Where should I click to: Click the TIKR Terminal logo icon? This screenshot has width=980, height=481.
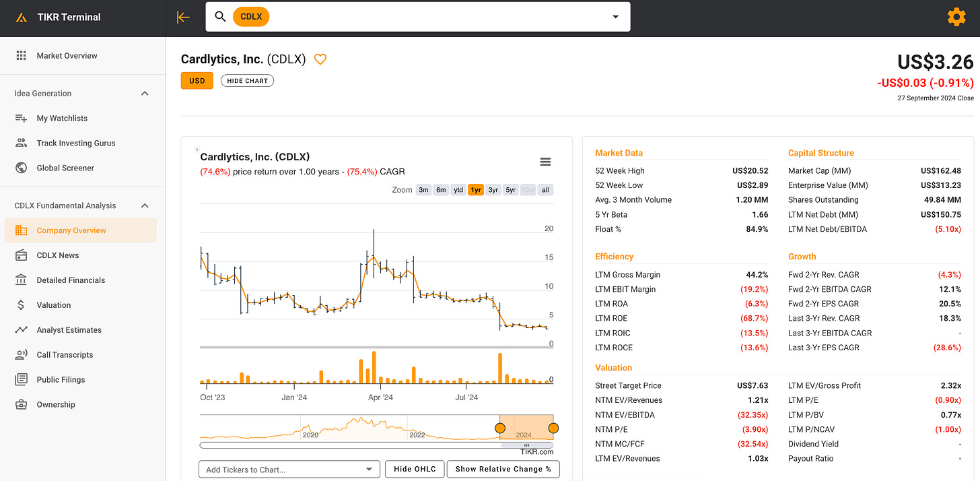pos(22,18)
